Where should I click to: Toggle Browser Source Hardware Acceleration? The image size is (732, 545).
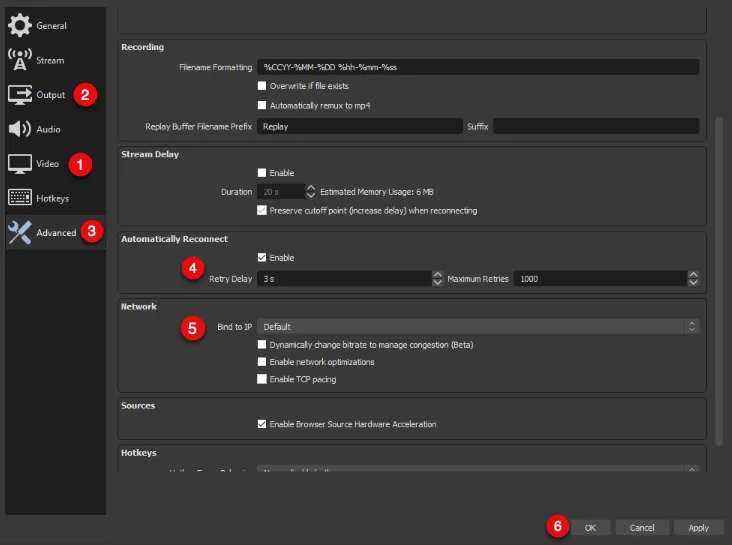[262, 424]
